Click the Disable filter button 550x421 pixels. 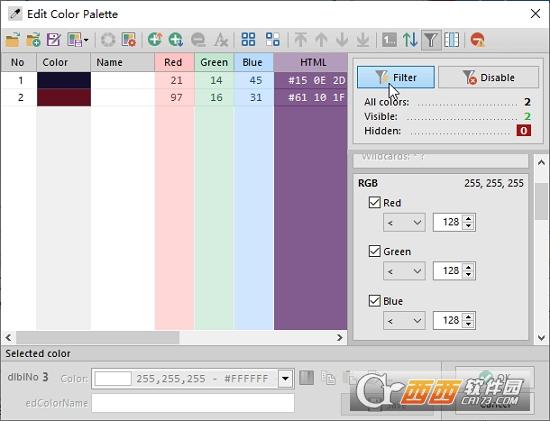(x=488, y=77)
